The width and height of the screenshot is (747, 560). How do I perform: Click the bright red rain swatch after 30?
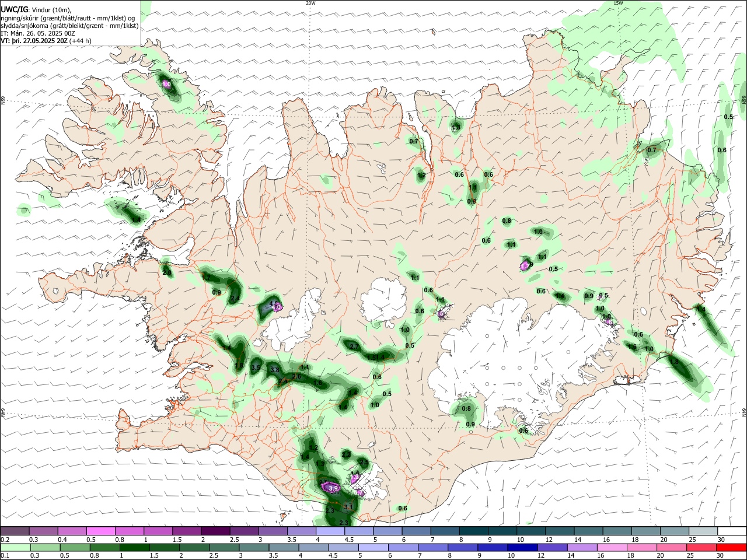tap(731, 548)
